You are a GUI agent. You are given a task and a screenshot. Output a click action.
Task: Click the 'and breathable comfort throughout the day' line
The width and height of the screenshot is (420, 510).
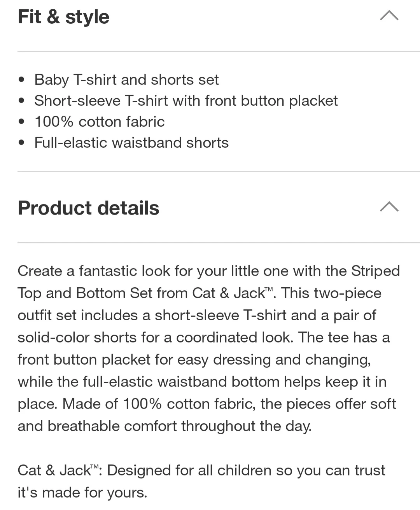(164, 426)
